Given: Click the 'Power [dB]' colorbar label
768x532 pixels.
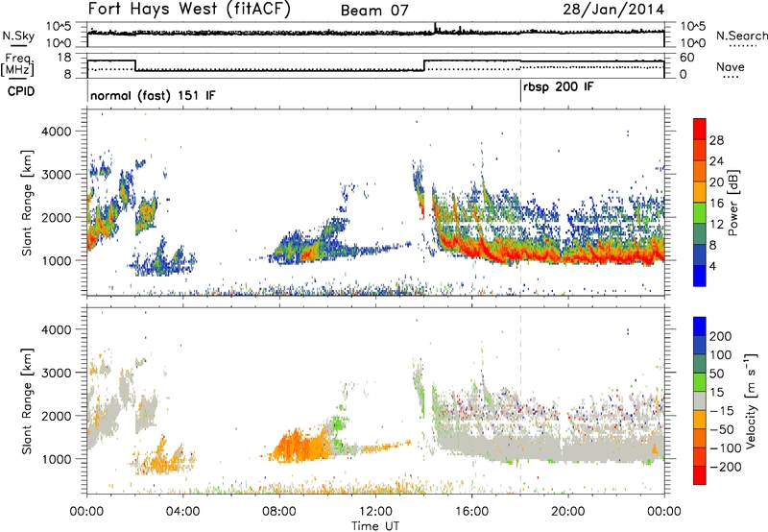Looking at the screenshot, I should (x=732, y=203).
